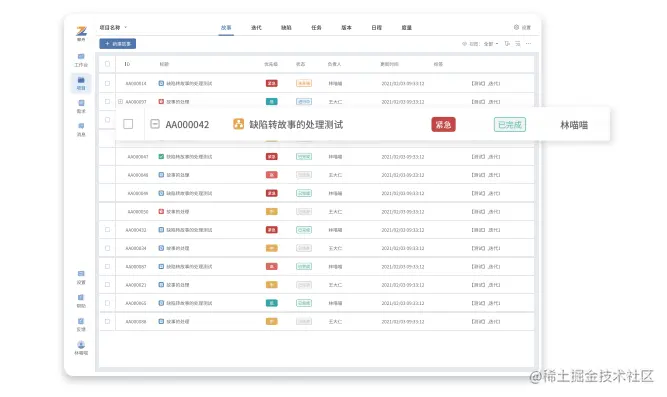Click 林喵喵 in the AA000042 row

click(x=574, y=125)
